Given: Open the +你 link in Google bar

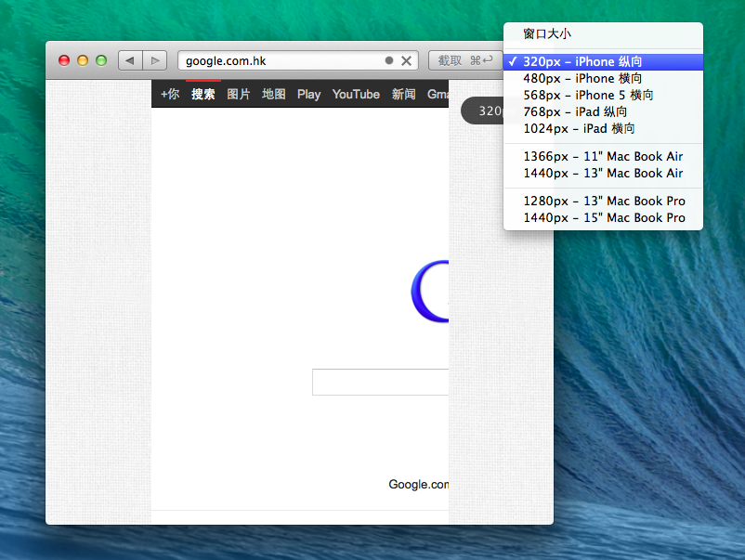Looking at the screenshot, I should tap(170, 94).
